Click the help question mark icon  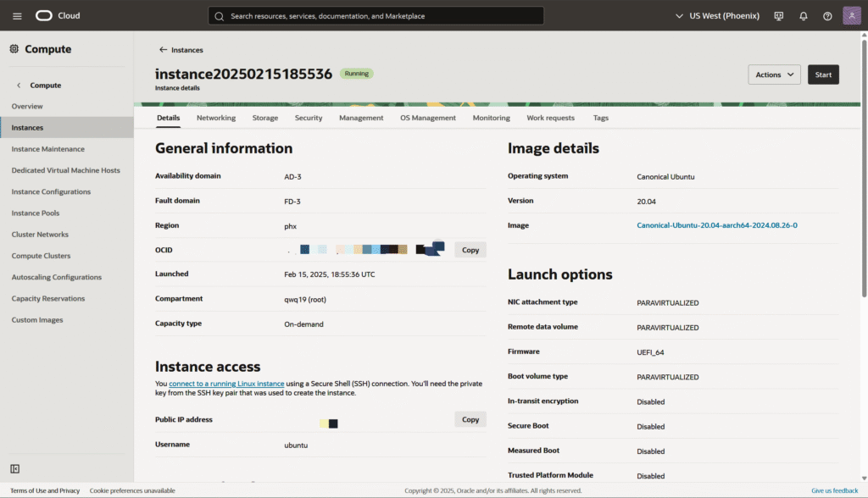point(827,16)
